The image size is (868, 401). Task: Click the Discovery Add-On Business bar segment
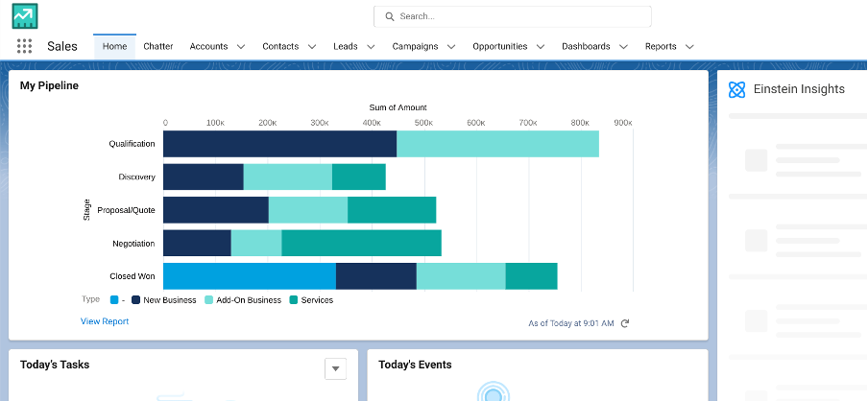(x=288, y=177)
